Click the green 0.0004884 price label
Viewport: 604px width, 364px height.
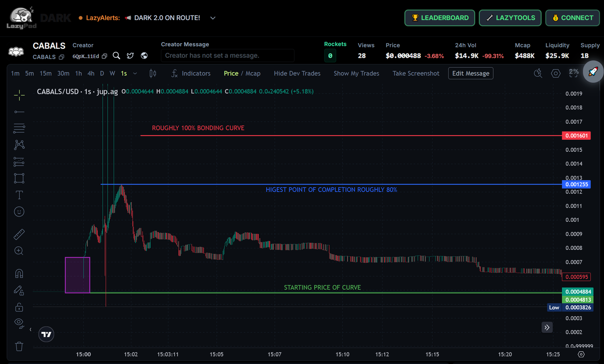[x=578, y=292]
